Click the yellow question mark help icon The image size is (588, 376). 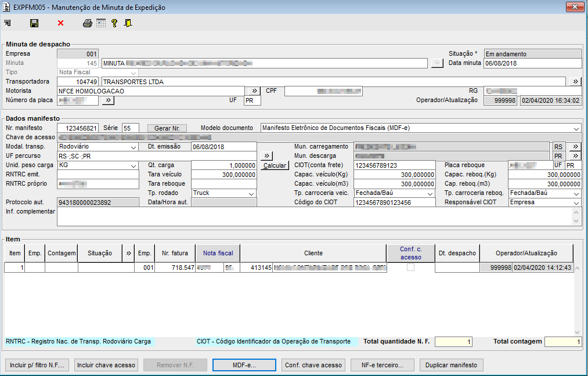pyautogui.click(x=114, y=23)
